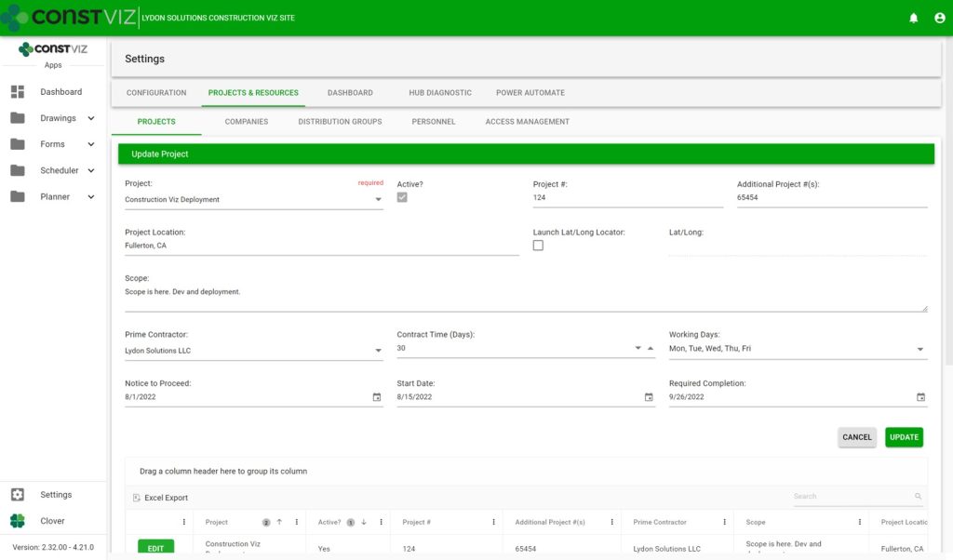953x560 pixels.
Task: Select the Dashboard icon in the sidebar
Action: point(17,91)
